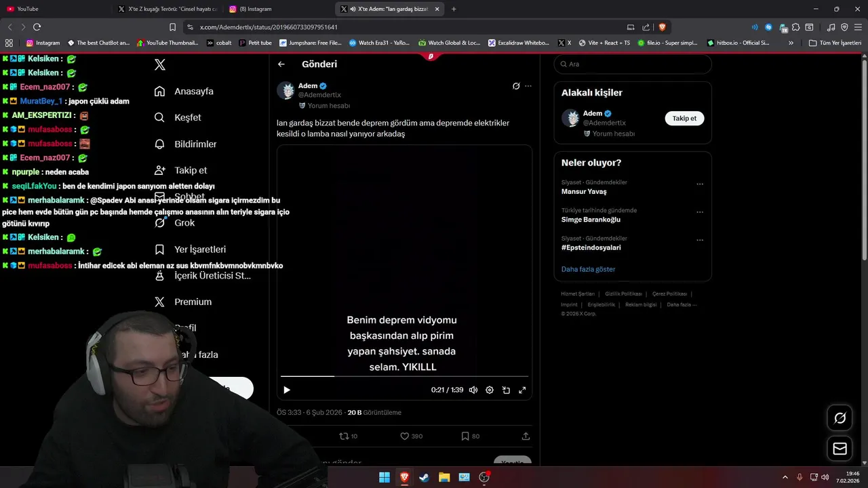Viewport: 868px width, 488px height.
Task: Open Bildirimler in the sidebar
Action: tap(185, 144)
